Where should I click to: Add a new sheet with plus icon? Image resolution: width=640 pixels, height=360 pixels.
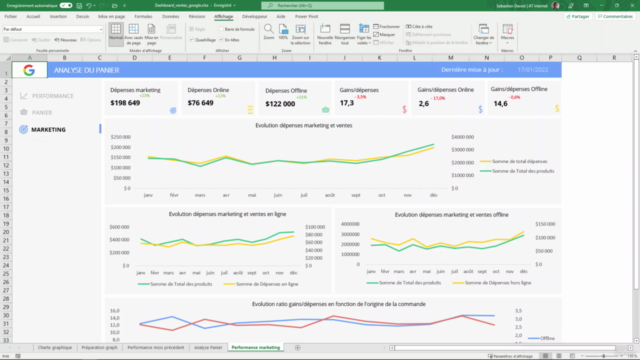(x=298, y=348)
